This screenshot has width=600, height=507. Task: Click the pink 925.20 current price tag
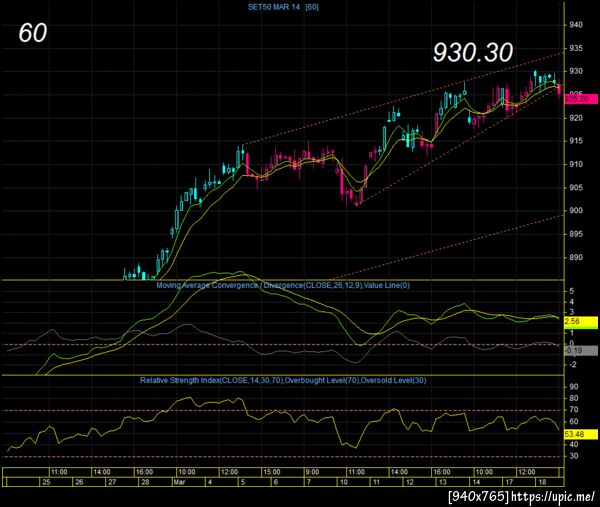click(581, 99)
